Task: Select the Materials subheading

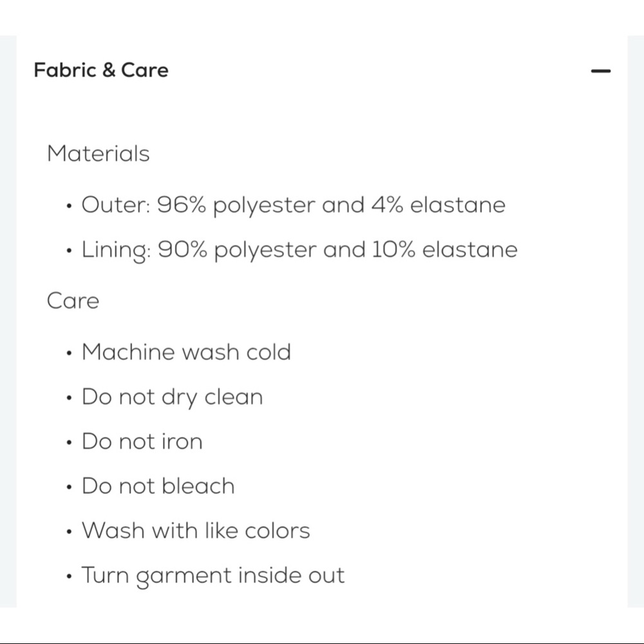Action: pyautogui.click(x=98, y=154)
